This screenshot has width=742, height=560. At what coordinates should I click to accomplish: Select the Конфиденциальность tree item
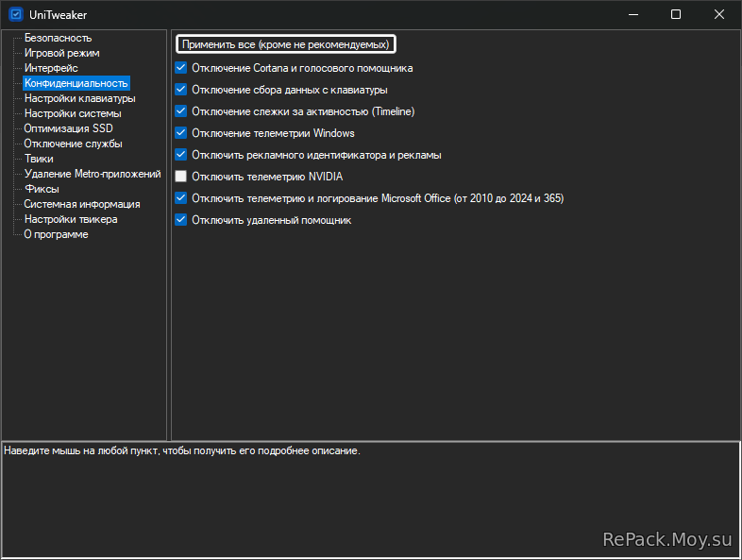pyautogui.click(x=76, y=83)
